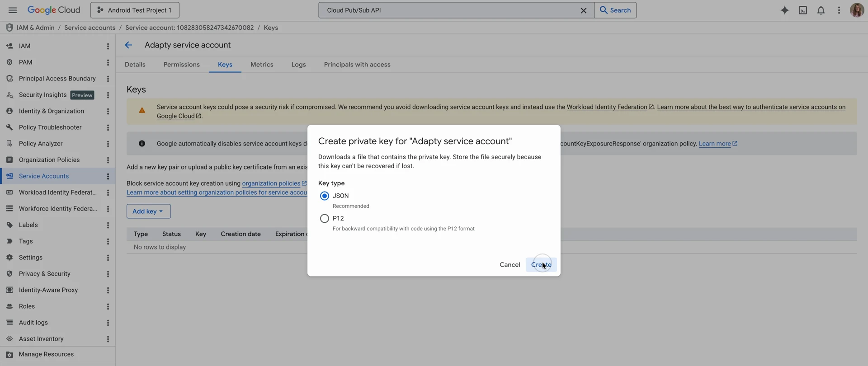Open the Principals with access tab
This screenshot has width=868, height=366.
pyautogui.click(x=357, y=65)
